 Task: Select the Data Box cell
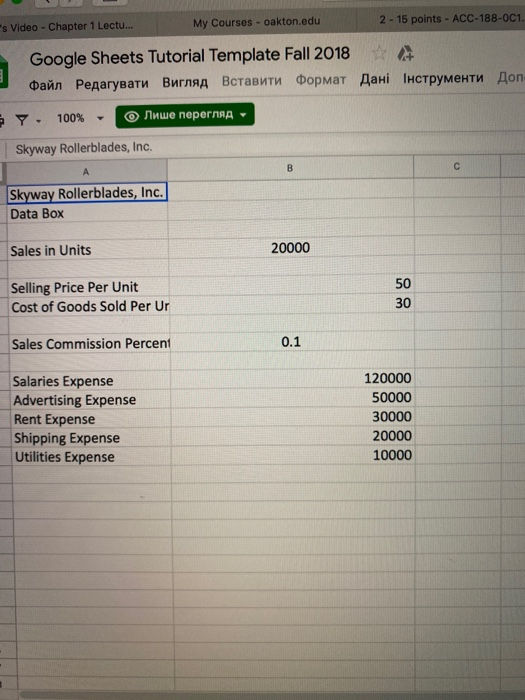(x=88, y=214)
